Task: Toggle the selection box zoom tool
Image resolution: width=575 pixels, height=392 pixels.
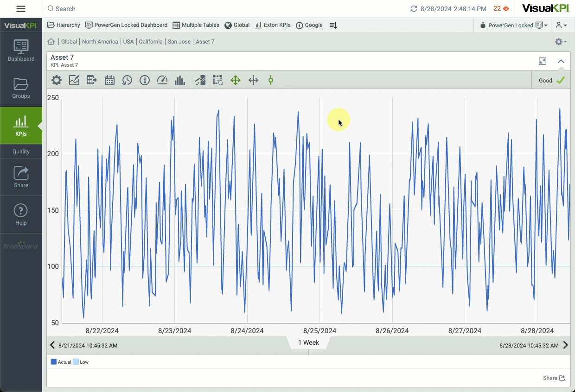Action: 218,80
